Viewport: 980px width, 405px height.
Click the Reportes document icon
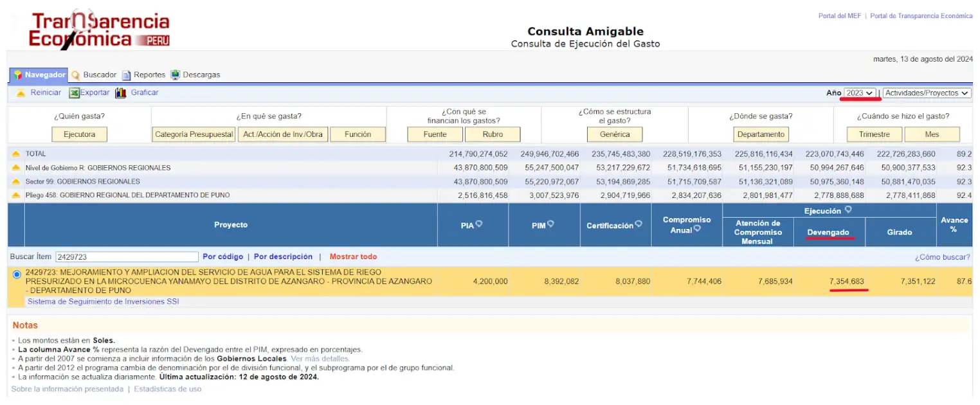[x=127, y=75]
